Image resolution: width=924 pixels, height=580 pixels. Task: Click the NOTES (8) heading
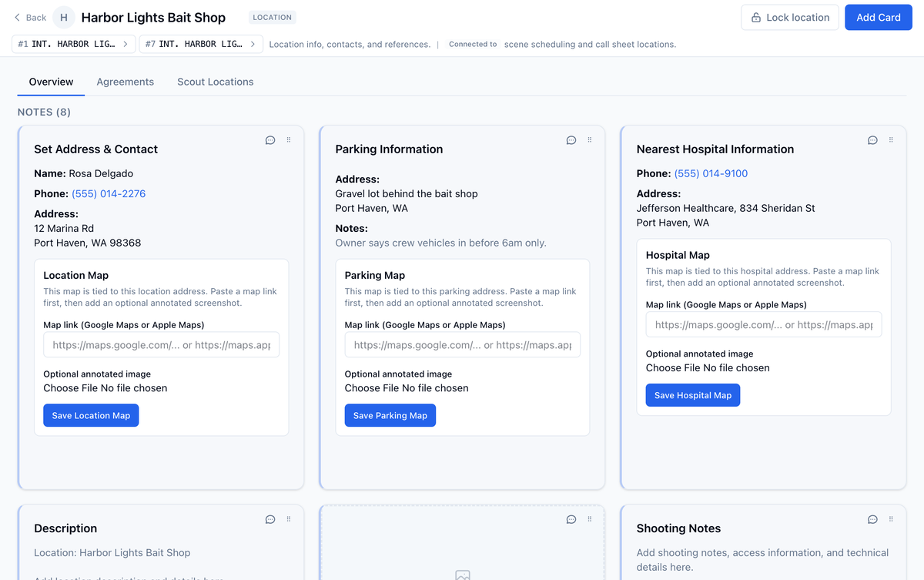tap(44, 112)
